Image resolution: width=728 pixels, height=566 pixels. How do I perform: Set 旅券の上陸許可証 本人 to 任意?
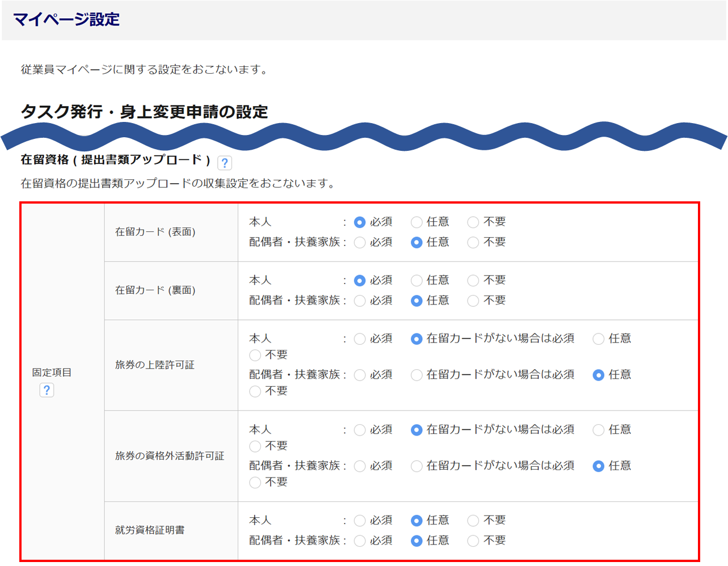(598, 339)
